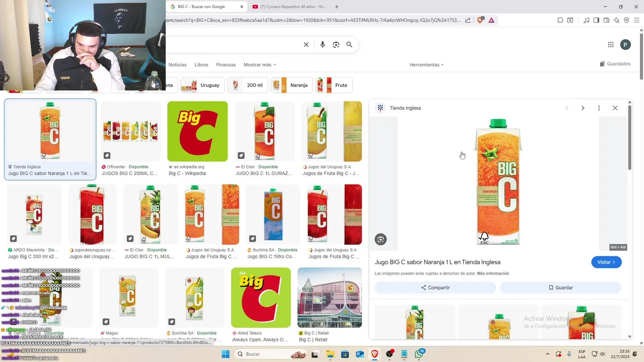644x362 pixels.
Task: Open Outlook from the taskbar
Action: point(360,354)
